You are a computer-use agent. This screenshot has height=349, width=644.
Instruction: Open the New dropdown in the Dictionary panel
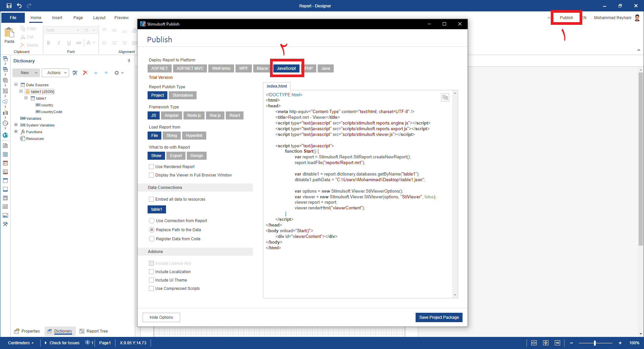26,73
